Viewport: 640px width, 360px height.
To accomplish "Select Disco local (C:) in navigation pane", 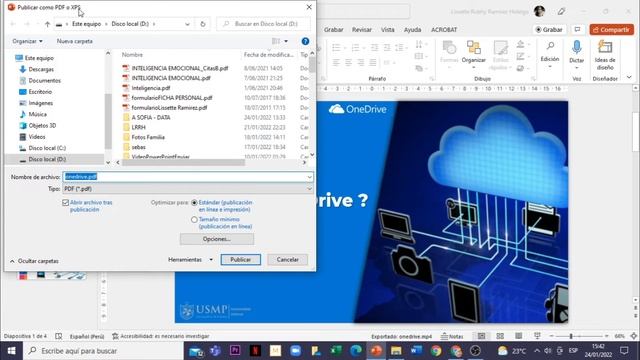I will click(x=47, y=148).
